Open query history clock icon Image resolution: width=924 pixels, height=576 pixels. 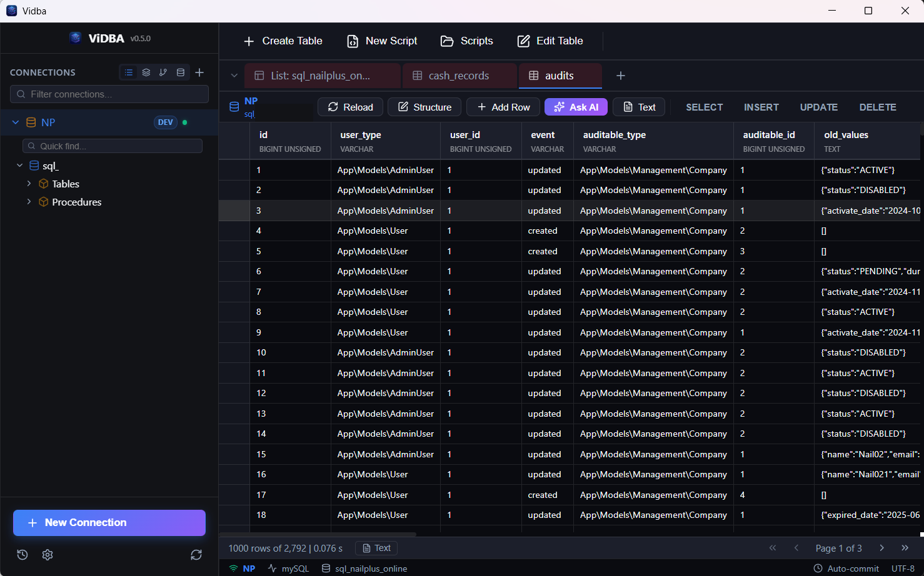23,555
